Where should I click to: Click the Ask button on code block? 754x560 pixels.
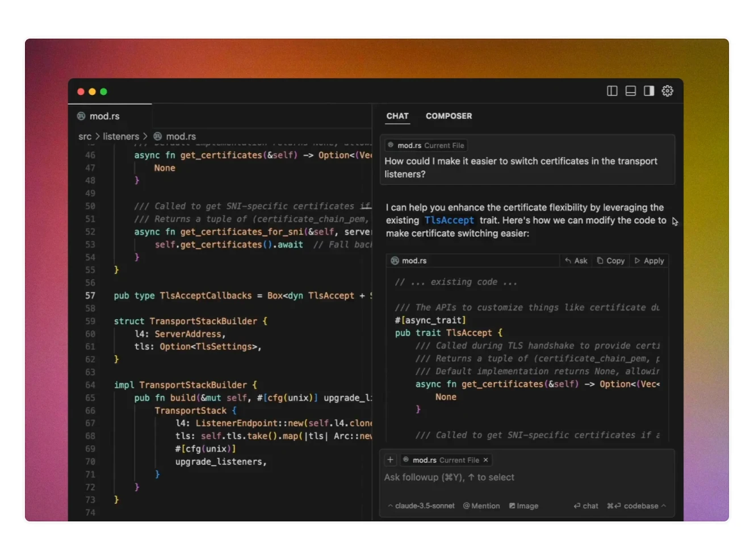tap(576, 261)
